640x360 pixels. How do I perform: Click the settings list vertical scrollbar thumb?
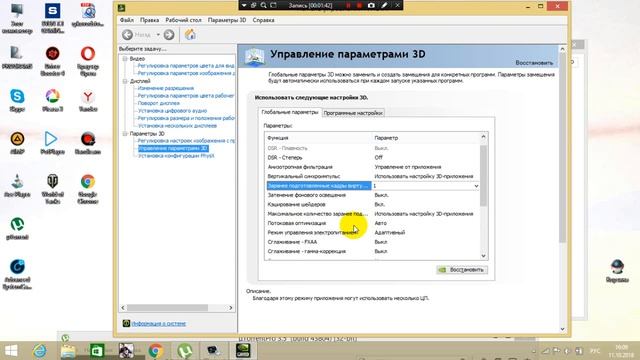(483, 176)
